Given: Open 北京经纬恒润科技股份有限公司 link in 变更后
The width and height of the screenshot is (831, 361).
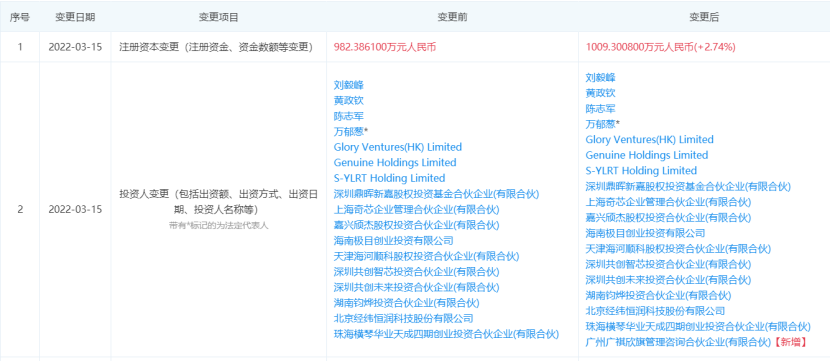Looking at the screenshot, I should (655, 311).
